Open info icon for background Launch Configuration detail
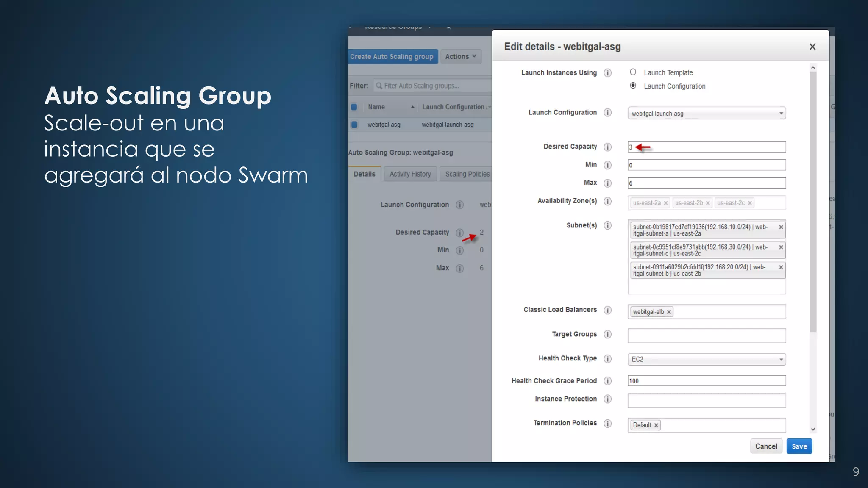 click(x=459, y=205)
